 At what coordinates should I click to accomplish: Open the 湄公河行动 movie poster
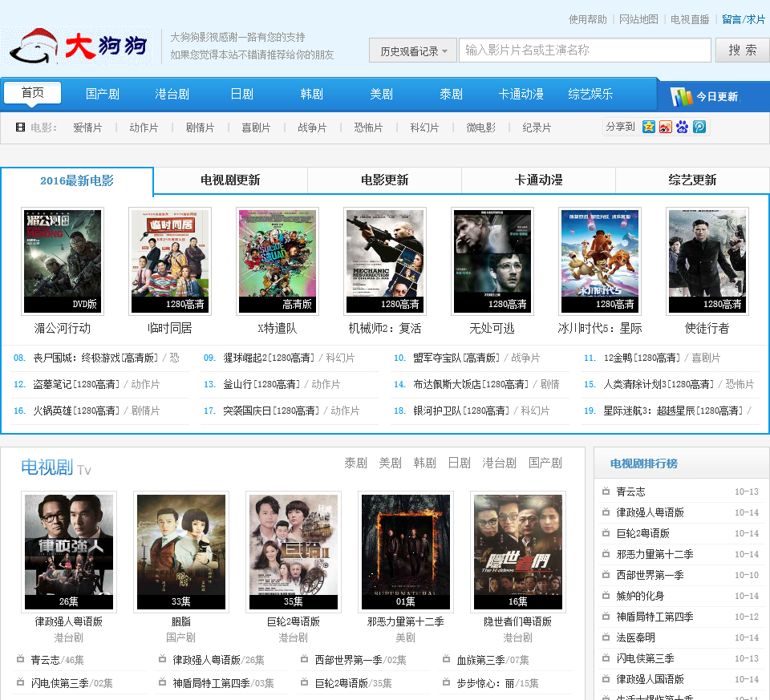63,261
